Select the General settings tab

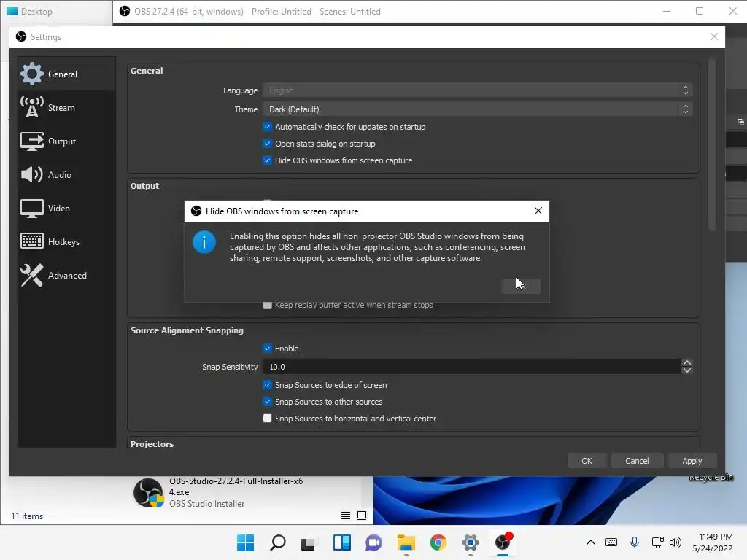66,74
